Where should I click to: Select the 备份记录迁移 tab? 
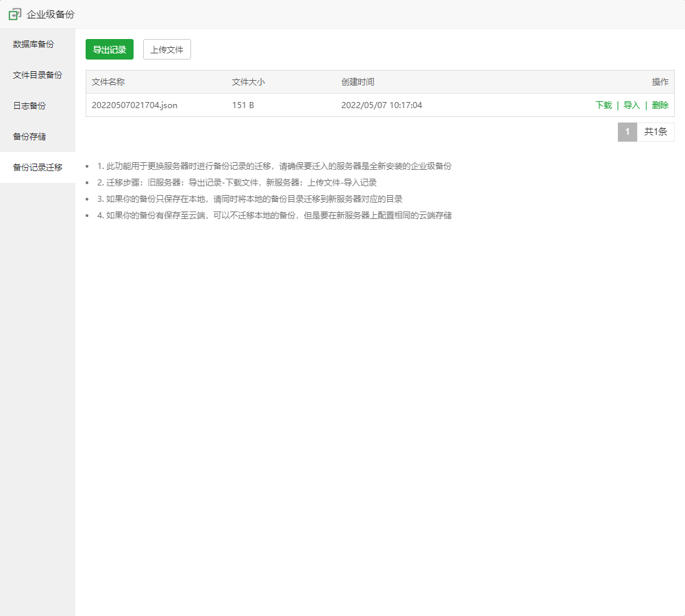38,168
